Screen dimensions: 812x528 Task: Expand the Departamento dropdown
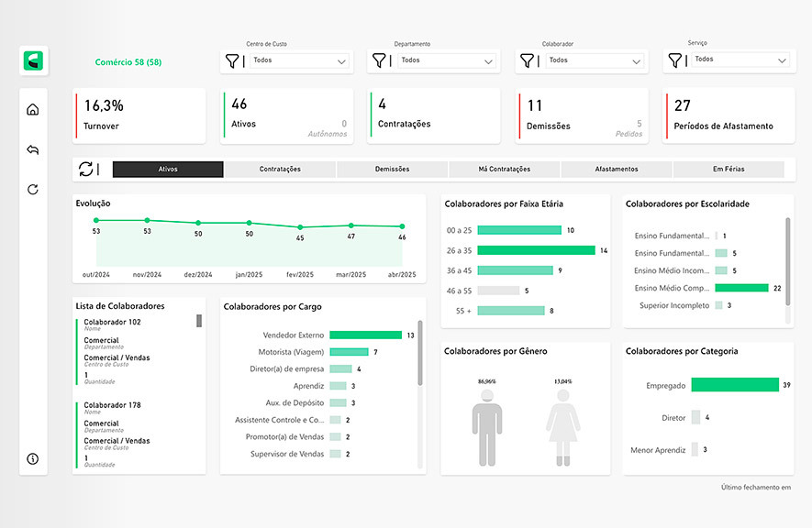[446, 60]
